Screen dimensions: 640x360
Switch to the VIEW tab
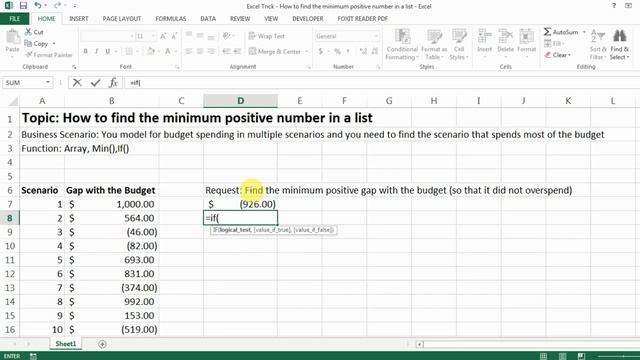coord(271,19)
